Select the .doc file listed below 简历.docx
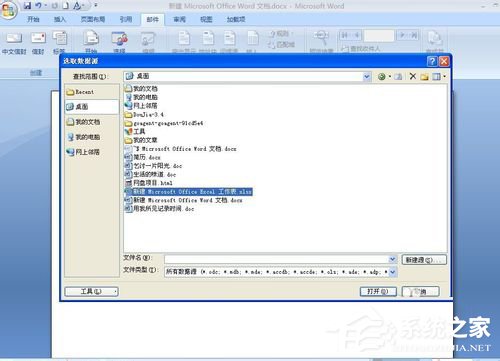The image size is (500, 361). pos(153,166)
